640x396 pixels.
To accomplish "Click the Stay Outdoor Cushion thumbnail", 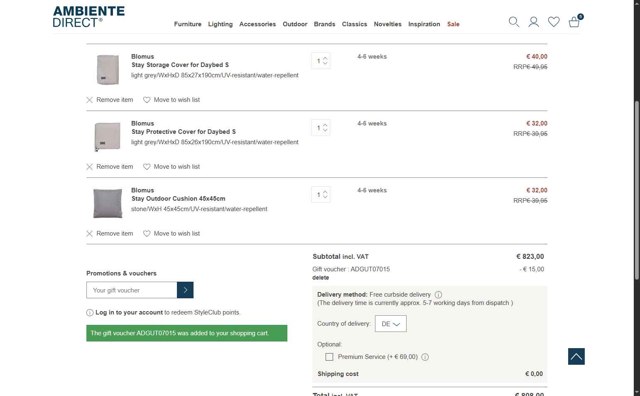I will pos(107,203).
